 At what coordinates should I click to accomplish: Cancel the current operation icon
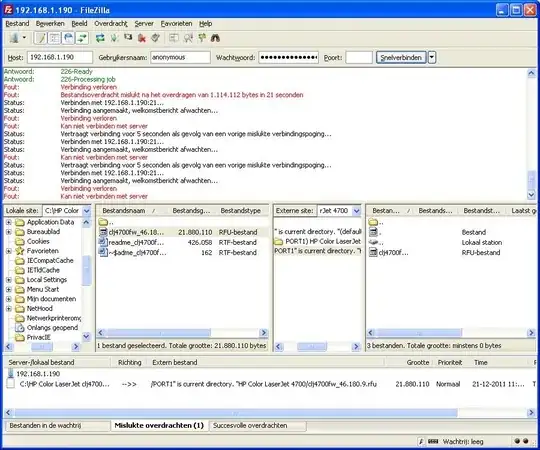click(x=128, y=37)
